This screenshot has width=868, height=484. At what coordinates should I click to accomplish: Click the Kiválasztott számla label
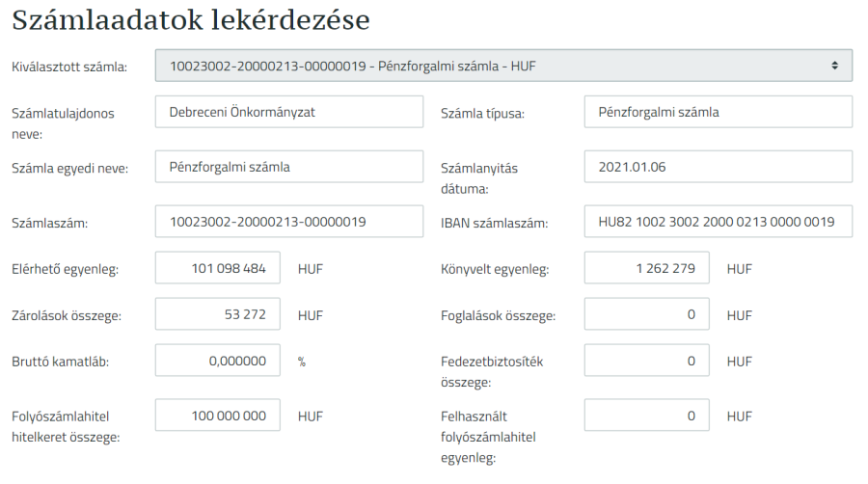pos(69,67)
